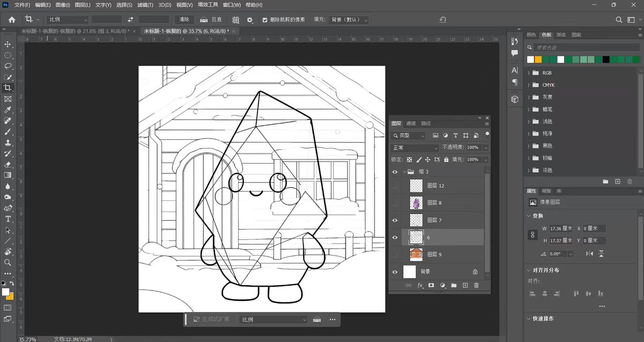Flip horizontally in Properties transform
This screenshot has height=342, width=644.
590,253
